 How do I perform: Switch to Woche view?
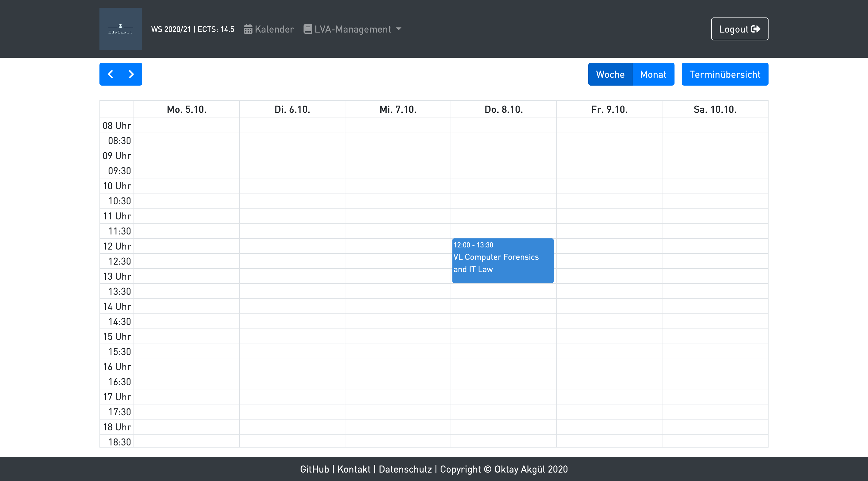point(610,74)
